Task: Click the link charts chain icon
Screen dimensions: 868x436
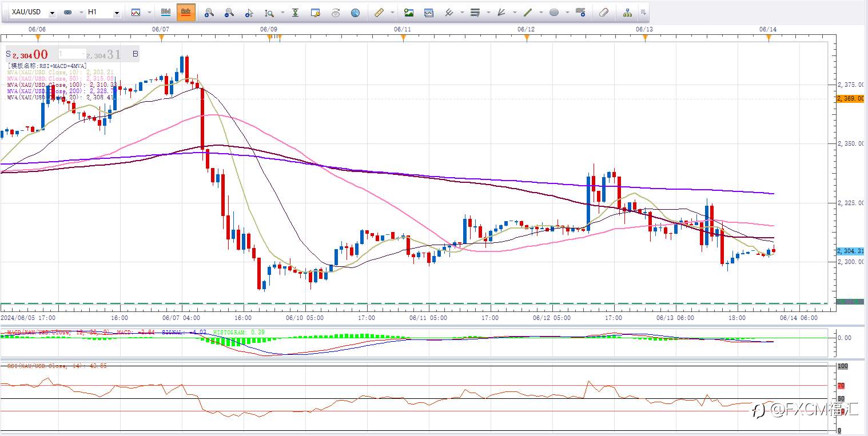Action: pyautogui.click(x=67, y=12)
